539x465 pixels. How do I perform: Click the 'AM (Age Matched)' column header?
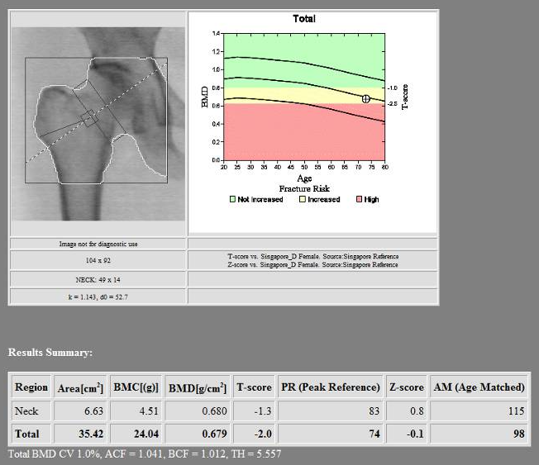point(479,387)
